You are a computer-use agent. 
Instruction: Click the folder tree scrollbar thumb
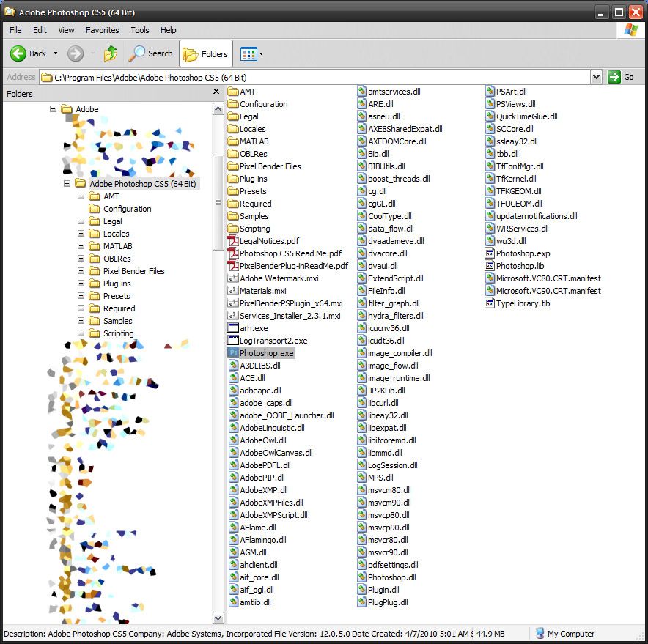(x=218, y=202)
